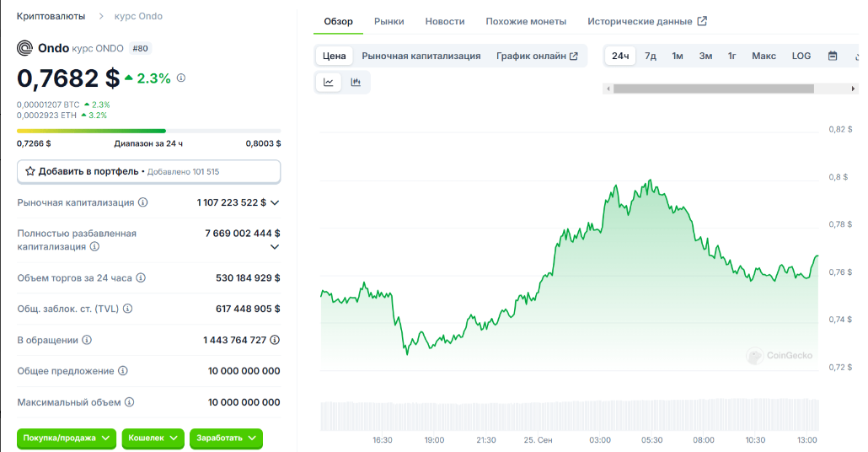Click the 24h range progress bar
The width and height of the screenshot is (868, 452).
point(149,131)
